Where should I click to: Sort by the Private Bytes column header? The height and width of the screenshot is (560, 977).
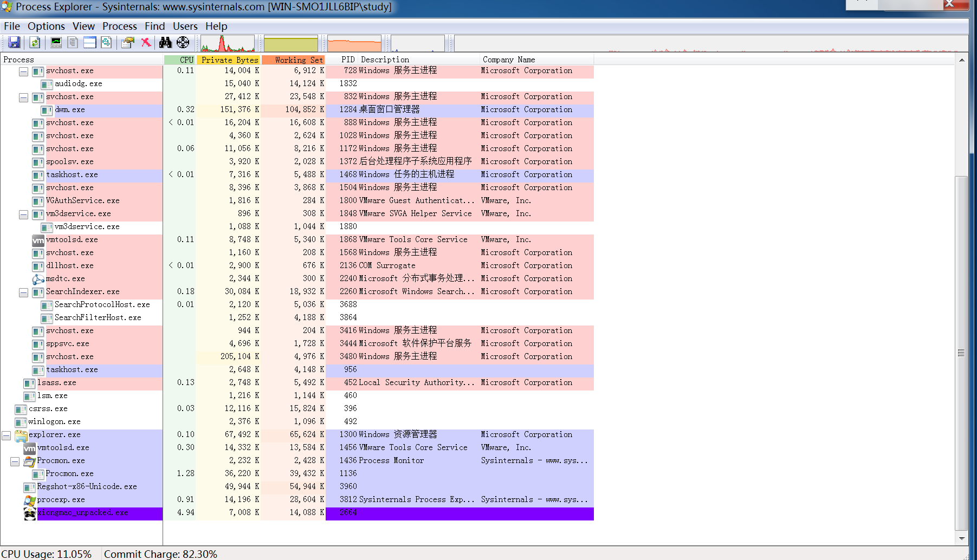(x=229, y=60)
